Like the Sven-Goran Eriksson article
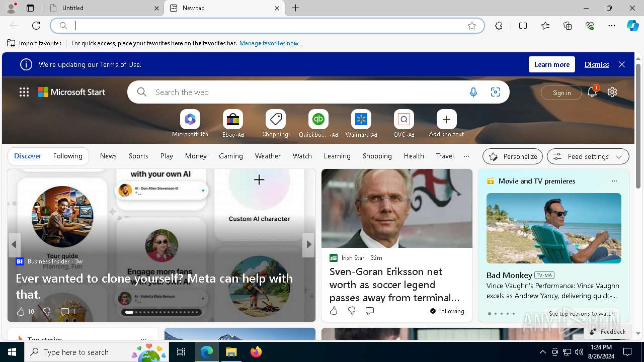 (334, 311)
